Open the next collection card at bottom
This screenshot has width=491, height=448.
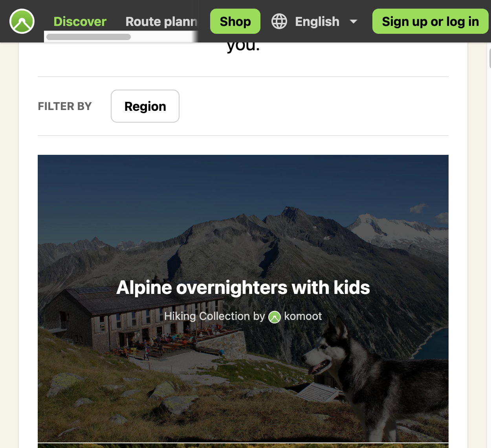pyautogui.click(x=243, y=446)
